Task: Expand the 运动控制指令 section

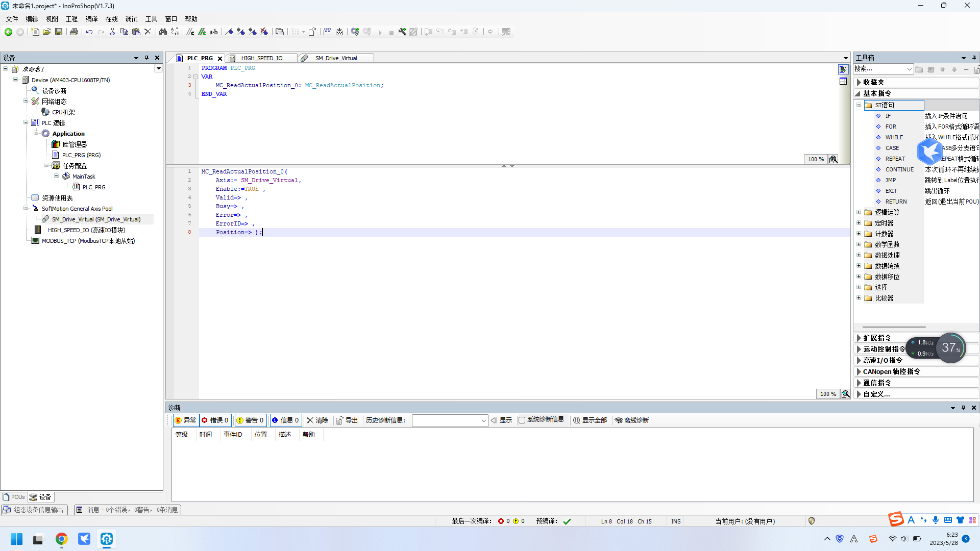Action: tap(860, 349)
